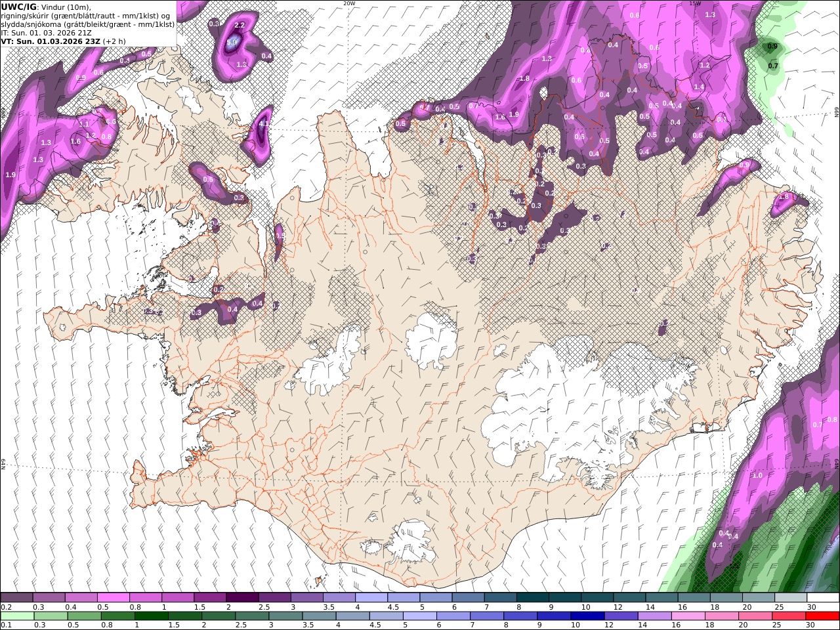Screen dimensions: 840x630
Task: Pick the white swatch at 30 in upper legend row
Action: click(822, 598)
